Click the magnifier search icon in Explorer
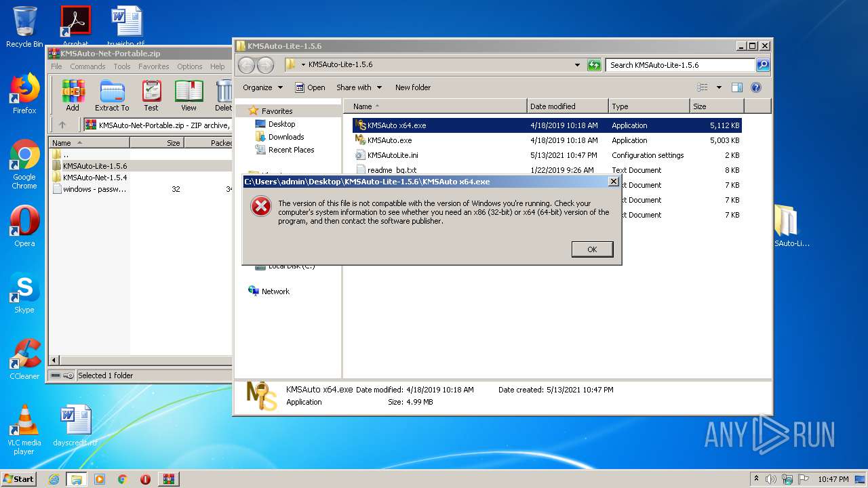Image resolution: width=868 pixels, height=488 pixels. (x=763, y=65)
